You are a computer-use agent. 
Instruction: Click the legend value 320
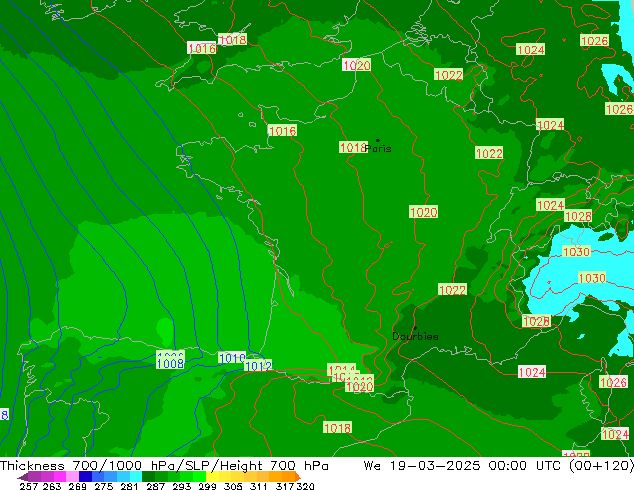(306, 486)
